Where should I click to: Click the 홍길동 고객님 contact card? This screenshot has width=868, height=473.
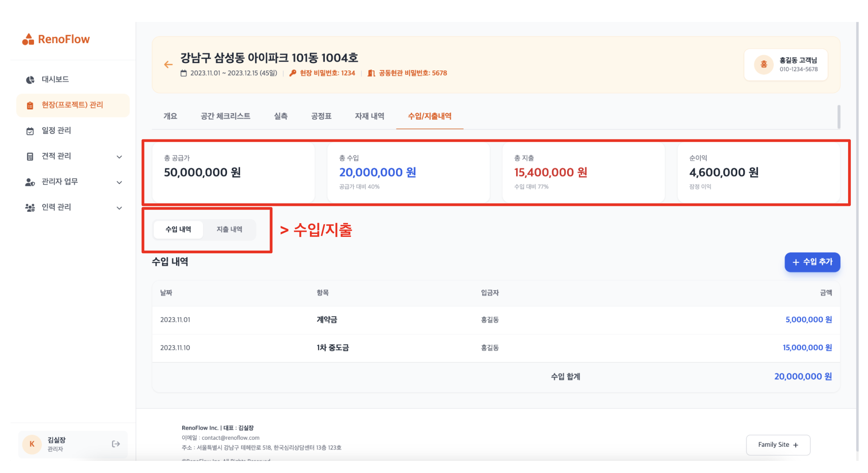786,65
